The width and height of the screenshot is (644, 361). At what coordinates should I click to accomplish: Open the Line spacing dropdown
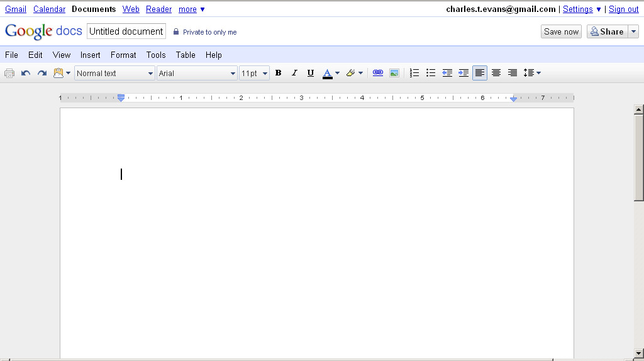coord(532,73)
